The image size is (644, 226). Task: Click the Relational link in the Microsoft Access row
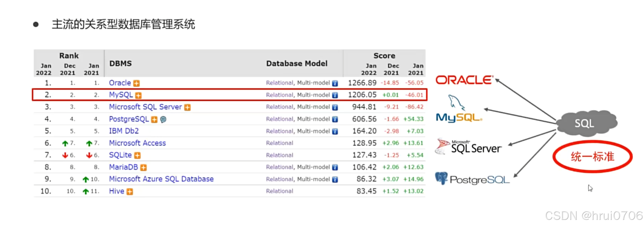[x=280, y=143]
